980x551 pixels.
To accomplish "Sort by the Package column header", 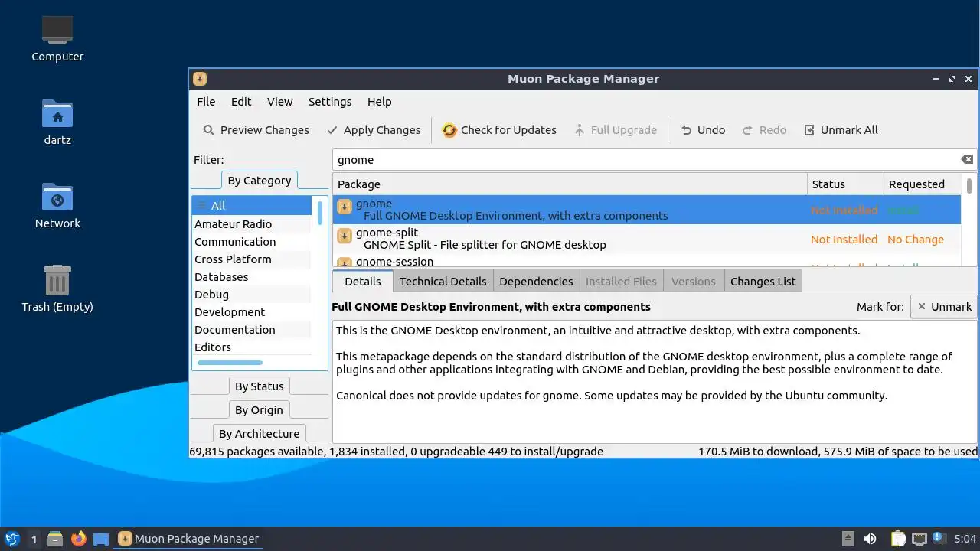I will click(570, 184).
